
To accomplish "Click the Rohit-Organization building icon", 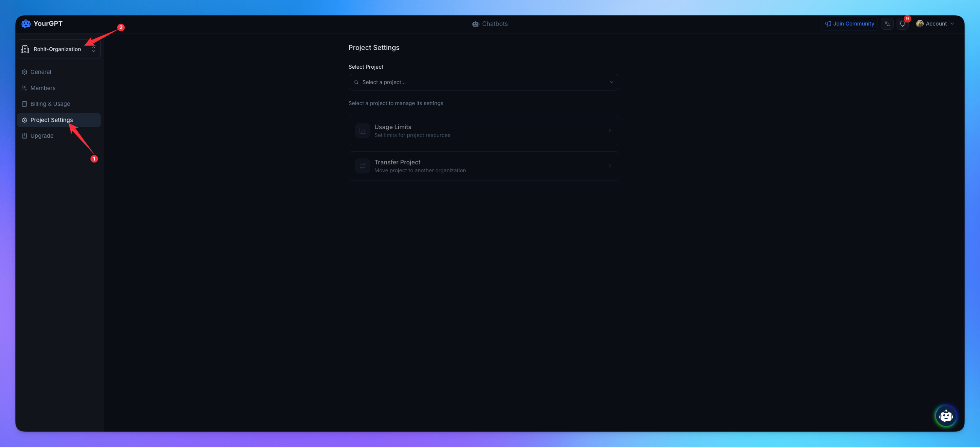I will point(25,49).
